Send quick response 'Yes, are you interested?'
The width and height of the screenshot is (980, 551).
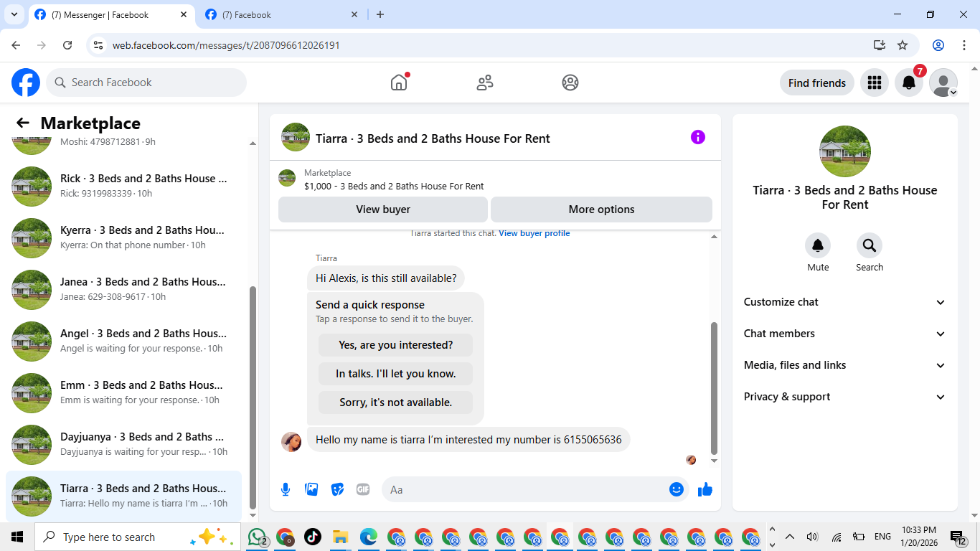tap(396, 345)
